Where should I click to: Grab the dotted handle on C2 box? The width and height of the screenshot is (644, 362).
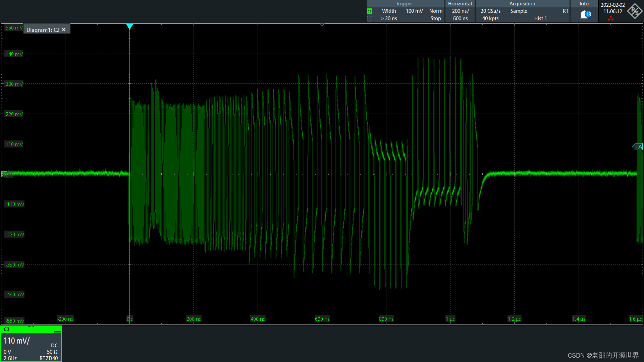(31, 327)
